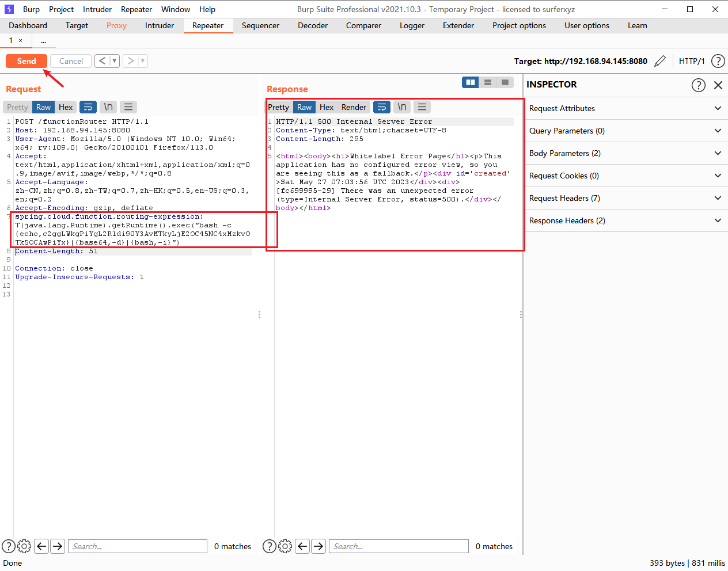Viewport: 728px width, 571px height.
Task: Open Repeater help question icon
Action: [x=718, y=61]
